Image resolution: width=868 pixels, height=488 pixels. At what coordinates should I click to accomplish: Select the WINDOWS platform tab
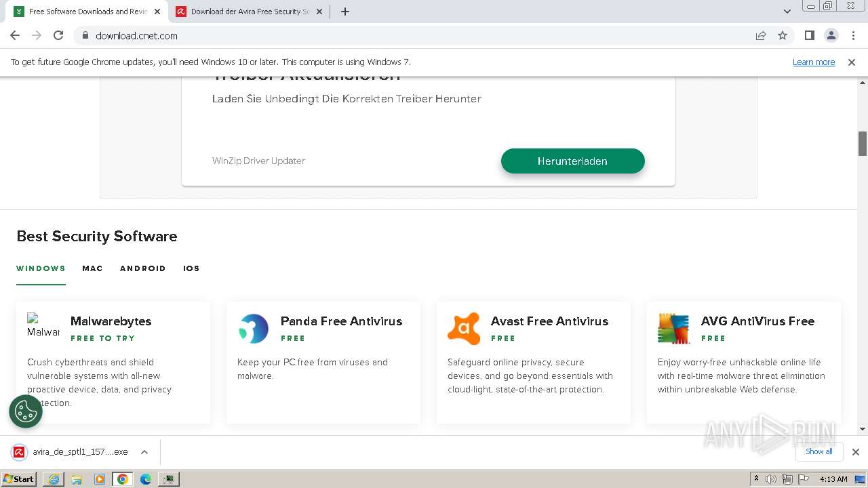(41, 268)
